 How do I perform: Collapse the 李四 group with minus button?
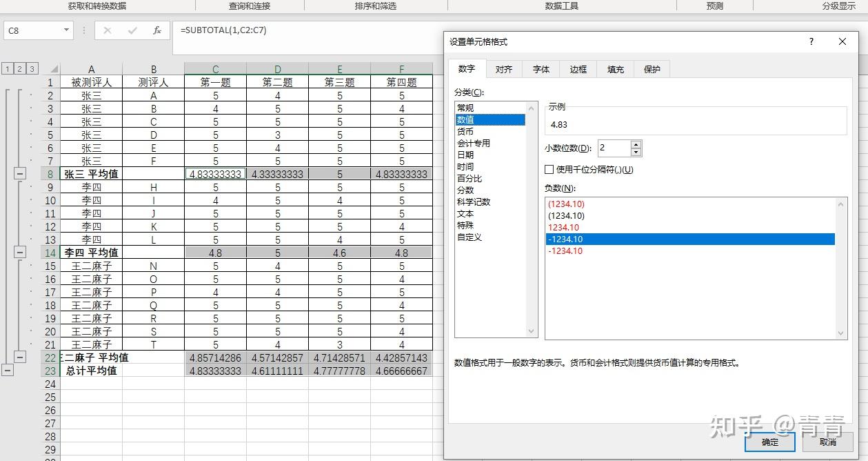(x=20, y=253)
